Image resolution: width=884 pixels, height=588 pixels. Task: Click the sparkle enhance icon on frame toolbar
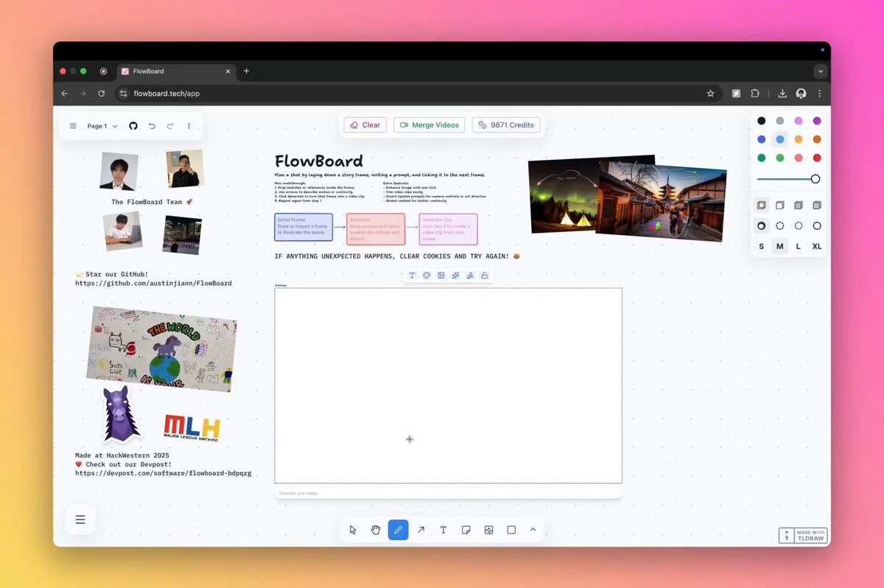click(455, 276)
